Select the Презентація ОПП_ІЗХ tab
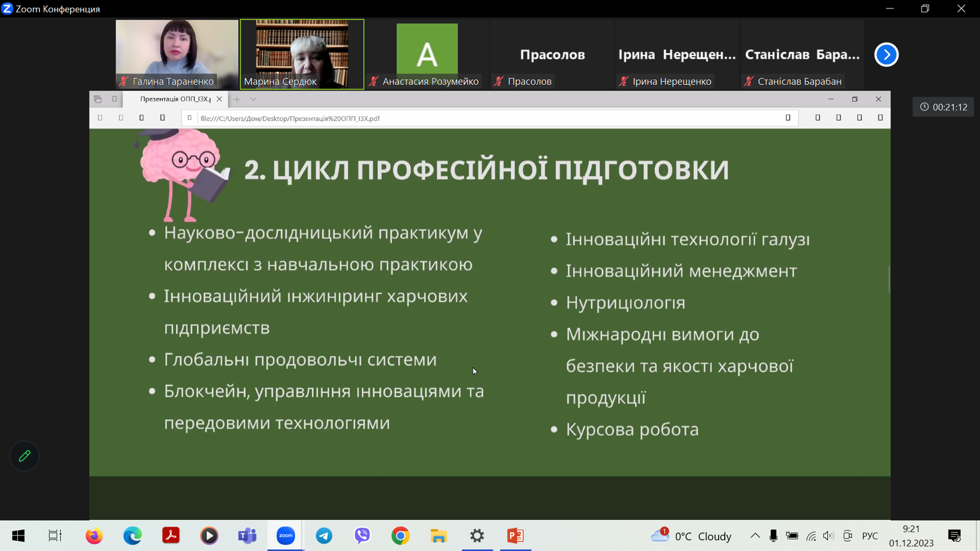The image size is (980, 551). coord(175,100)
